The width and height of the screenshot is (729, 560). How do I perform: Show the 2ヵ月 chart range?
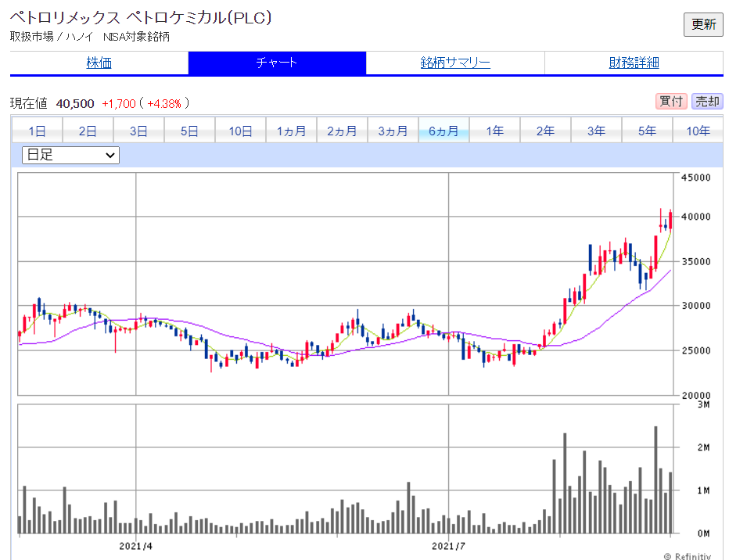(x=342, y=131)
